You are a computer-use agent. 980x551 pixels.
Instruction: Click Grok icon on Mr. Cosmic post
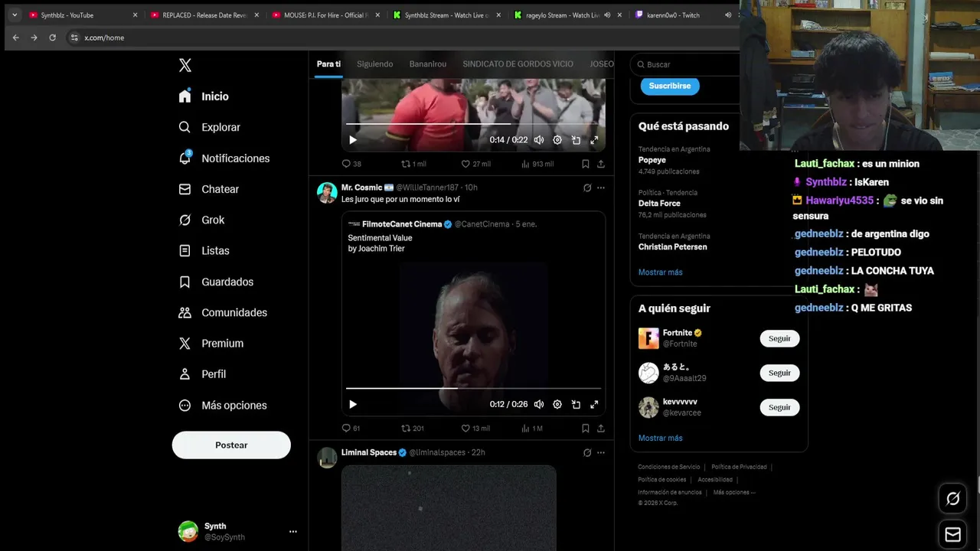coord(587,187)
